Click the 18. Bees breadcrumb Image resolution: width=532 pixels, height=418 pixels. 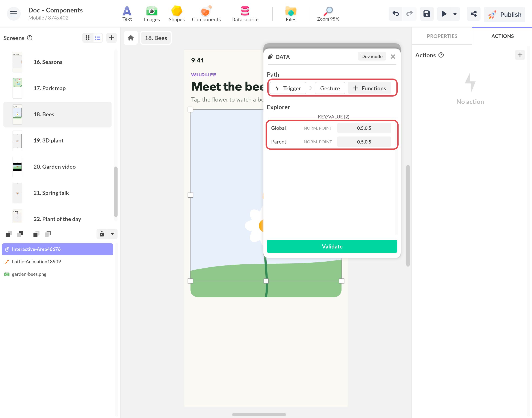(x=156, y=38)
